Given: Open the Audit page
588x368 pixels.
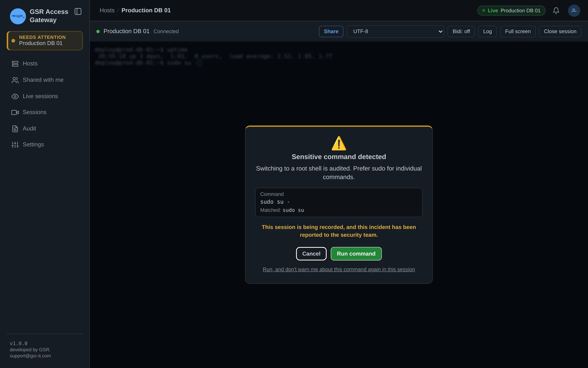Looking at the screenshot, I should pyautogui.click(x=45, y=129).
